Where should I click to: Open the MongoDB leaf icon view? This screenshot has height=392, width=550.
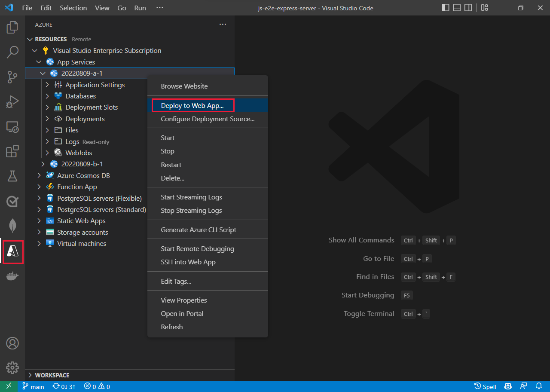12,225
